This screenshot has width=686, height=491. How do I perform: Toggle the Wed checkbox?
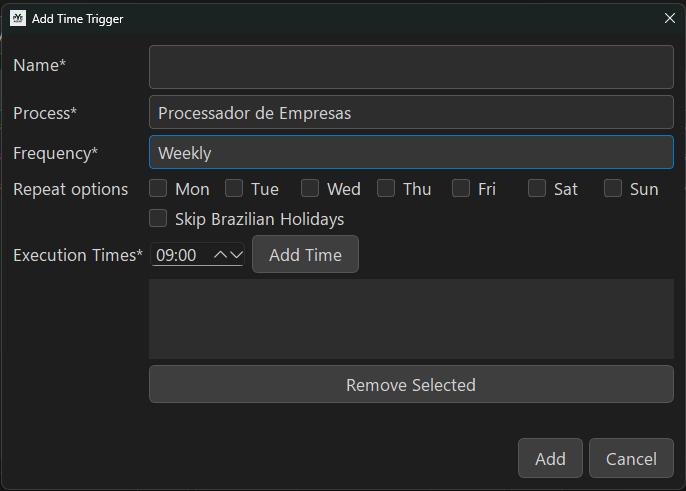click(x=310, y=188)
